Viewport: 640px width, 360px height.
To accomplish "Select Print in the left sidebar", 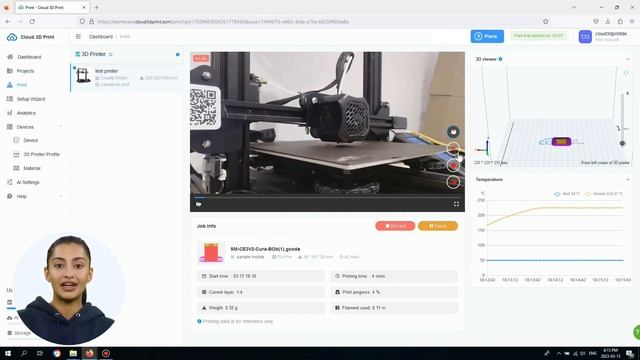I will (x=22, y=85).
